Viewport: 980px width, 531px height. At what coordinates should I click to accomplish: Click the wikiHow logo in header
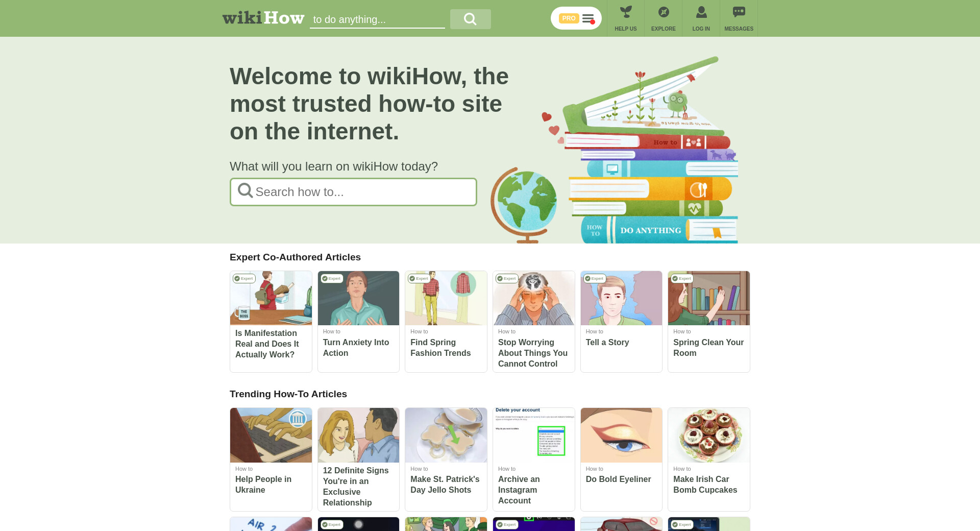[263, 18]
